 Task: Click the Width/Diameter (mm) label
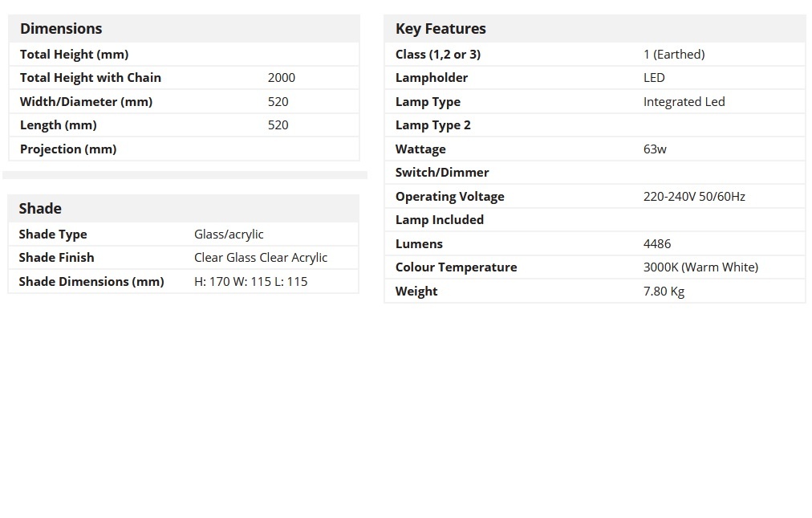click(86, 102)
